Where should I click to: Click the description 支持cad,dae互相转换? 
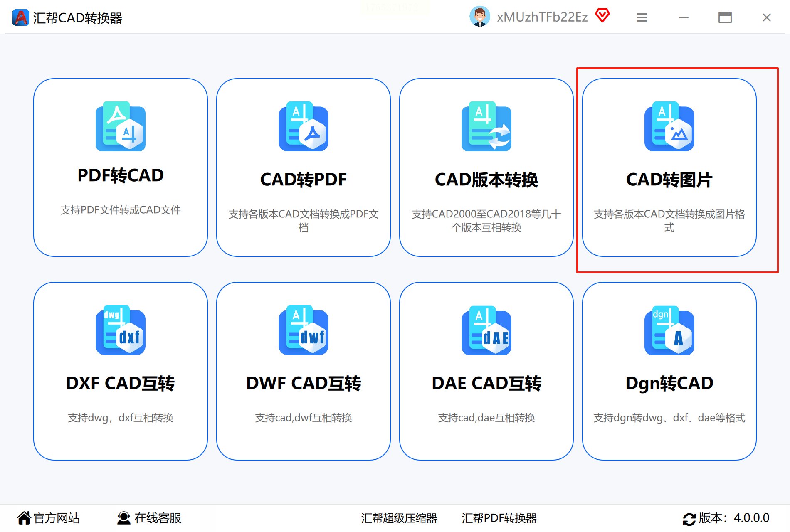point(486,418)
